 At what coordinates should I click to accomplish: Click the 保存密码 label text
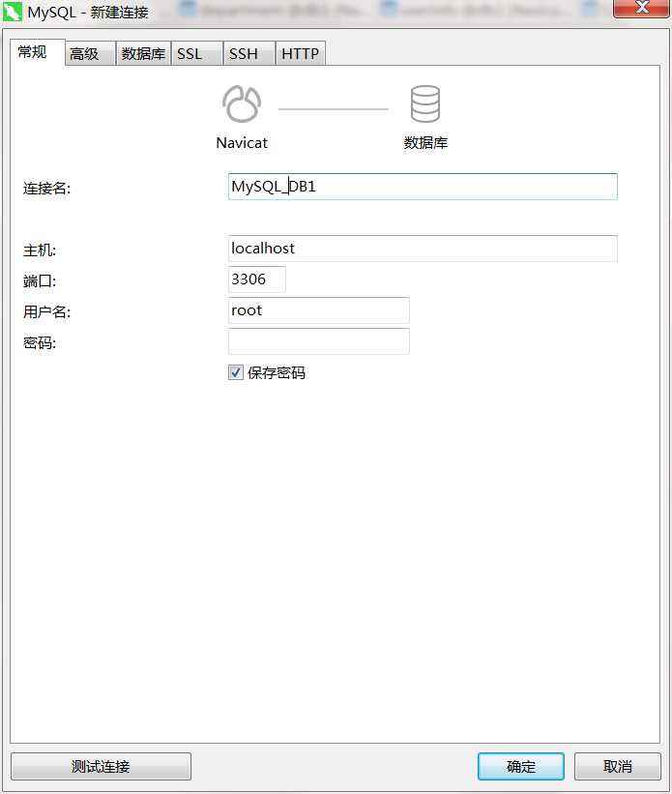pyautogui.click(x=277, y=372)
